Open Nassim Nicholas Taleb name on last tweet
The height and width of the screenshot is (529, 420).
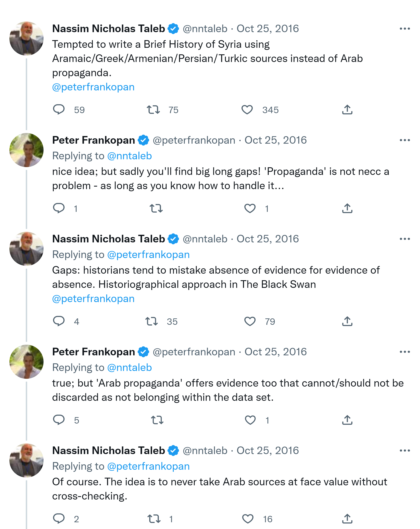coord(109,451)
